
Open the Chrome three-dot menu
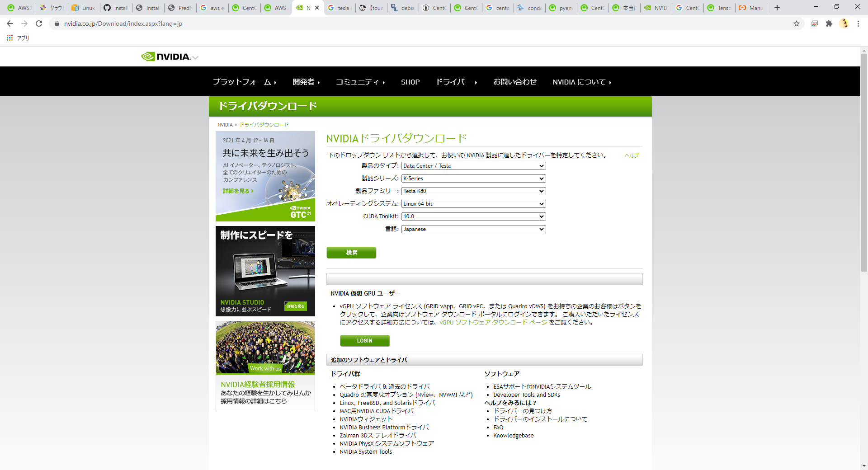pos(858,23)
